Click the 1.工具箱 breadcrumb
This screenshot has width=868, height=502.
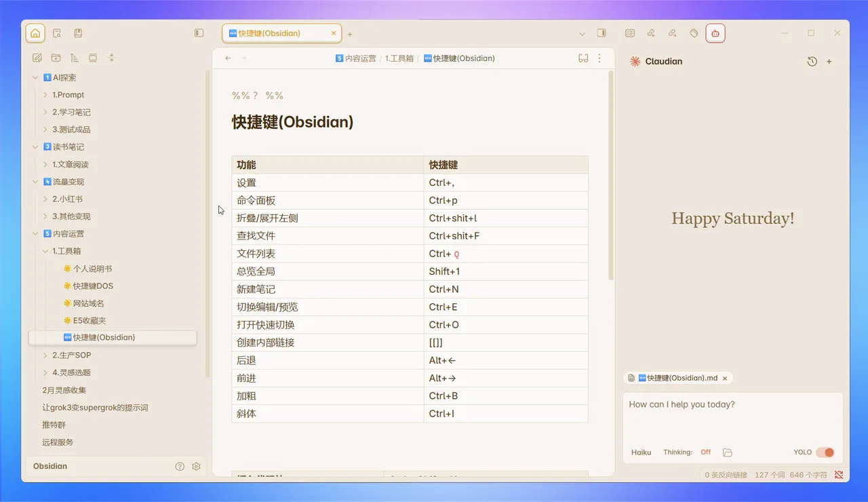[x=399, y=58]
